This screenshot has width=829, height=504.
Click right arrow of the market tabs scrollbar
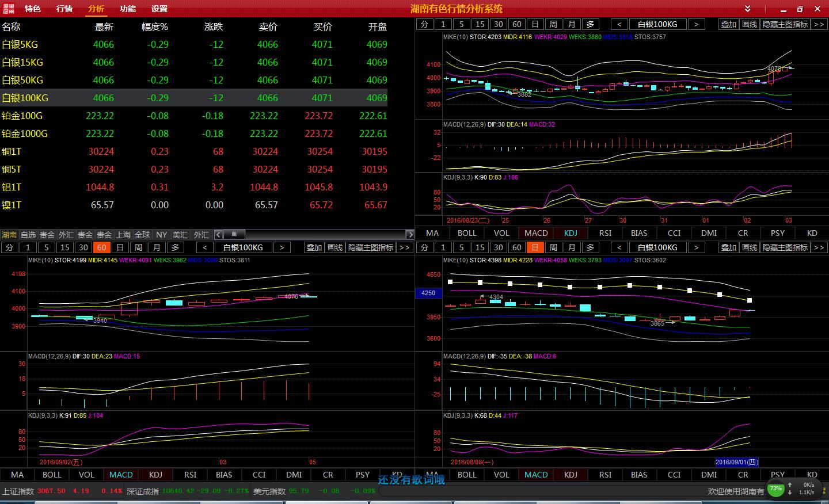click(409, 235)
